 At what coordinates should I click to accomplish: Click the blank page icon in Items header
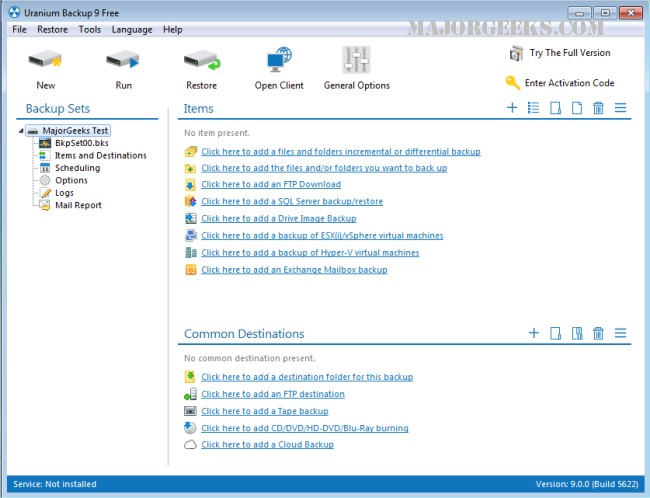(x=577, y=108)
